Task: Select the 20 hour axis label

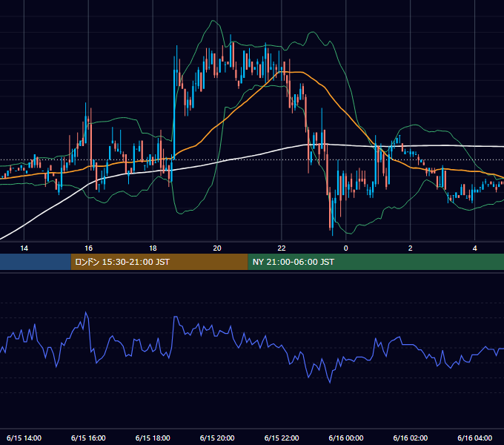Action: [217, 248]
